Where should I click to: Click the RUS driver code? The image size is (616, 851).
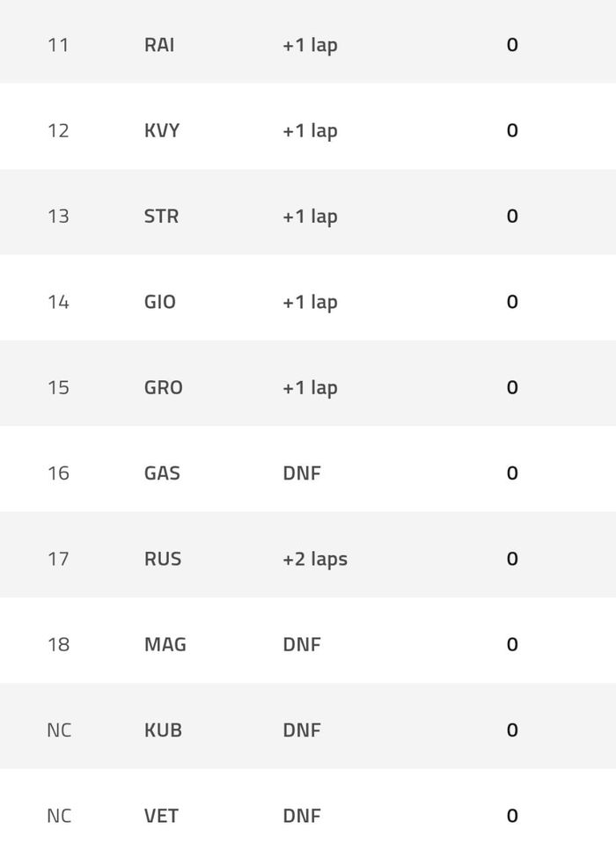click(163, 559)
